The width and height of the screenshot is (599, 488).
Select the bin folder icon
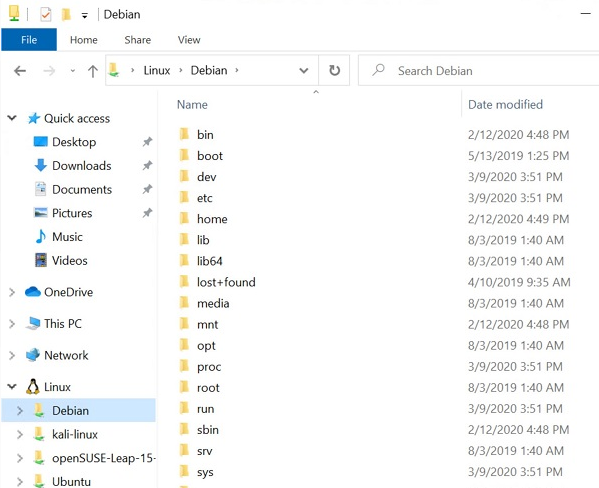pyautogui.click(x=184, y=134)
